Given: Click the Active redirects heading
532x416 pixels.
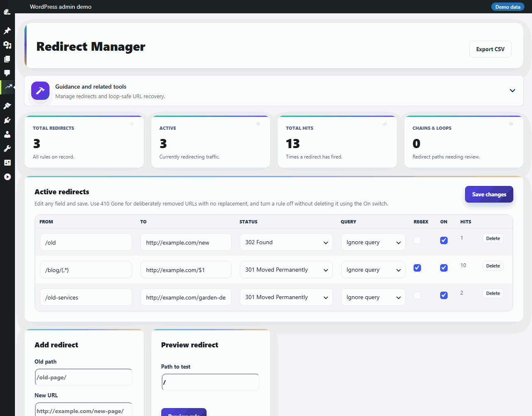Looking at the screenshot, I should tap(62, 192).
